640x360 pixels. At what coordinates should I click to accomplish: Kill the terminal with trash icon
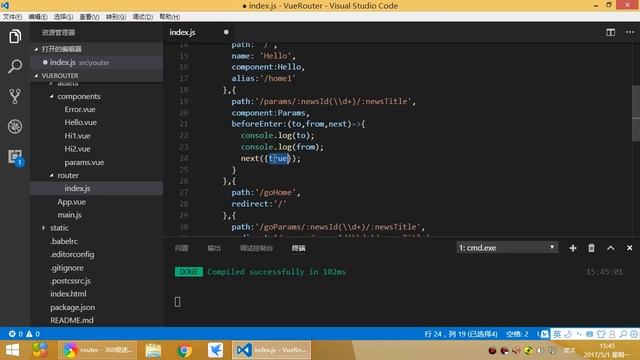(x=591, y=248)
